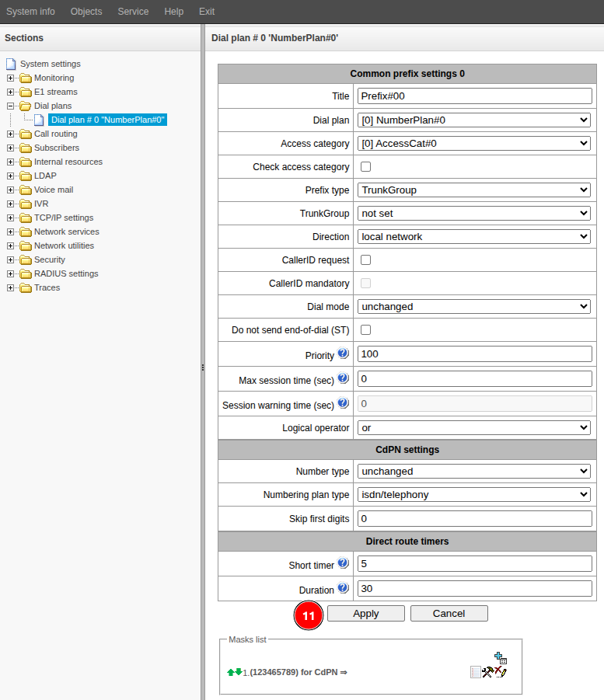
Task: Click the Duration input field
Action: pyautogui.click(x=475, y=589)
